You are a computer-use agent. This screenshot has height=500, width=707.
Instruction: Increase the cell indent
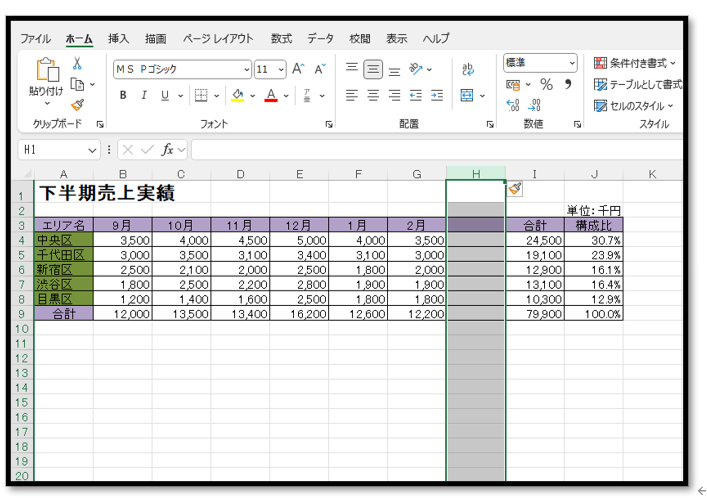437,96
